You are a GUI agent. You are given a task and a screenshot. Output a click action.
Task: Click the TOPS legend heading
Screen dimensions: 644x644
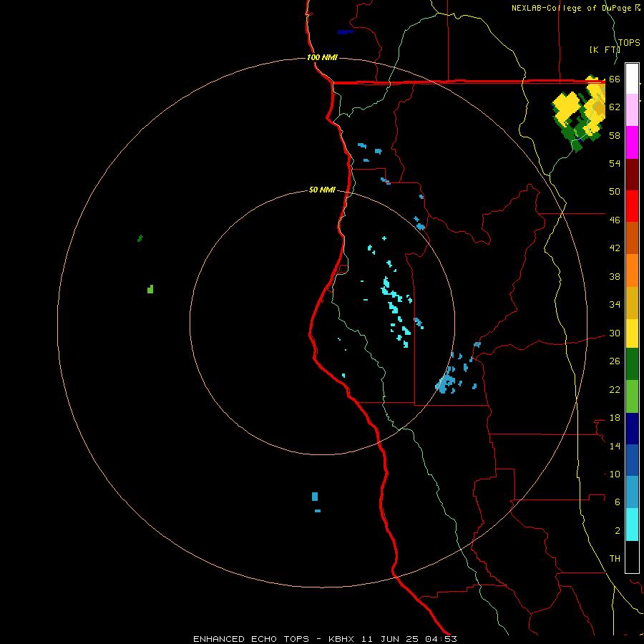point(629,42)
